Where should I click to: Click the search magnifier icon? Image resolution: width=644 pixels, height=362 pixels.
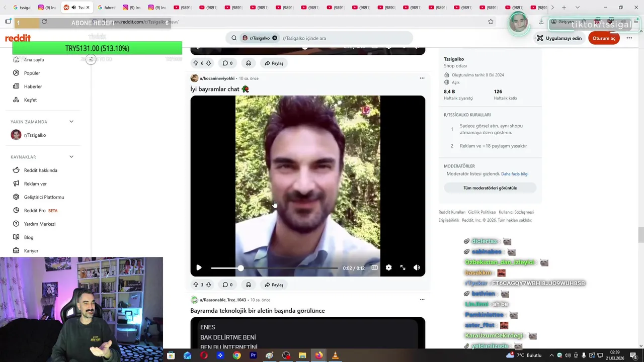tap(234, 38)
